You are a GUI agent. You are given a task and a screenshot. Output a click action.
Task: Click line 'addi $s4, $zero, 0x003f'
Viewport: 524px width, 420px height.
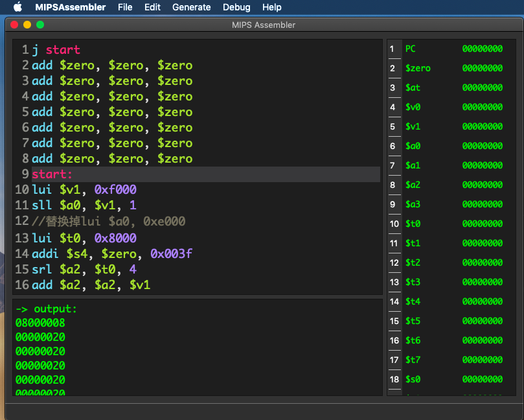[112, 254]
